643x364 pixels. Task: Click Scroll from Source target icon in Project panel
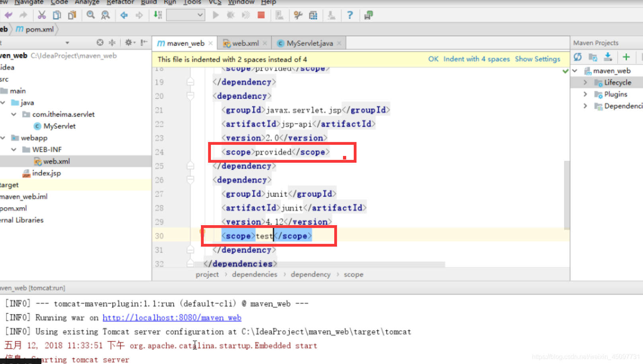click(x=100, y=43)
